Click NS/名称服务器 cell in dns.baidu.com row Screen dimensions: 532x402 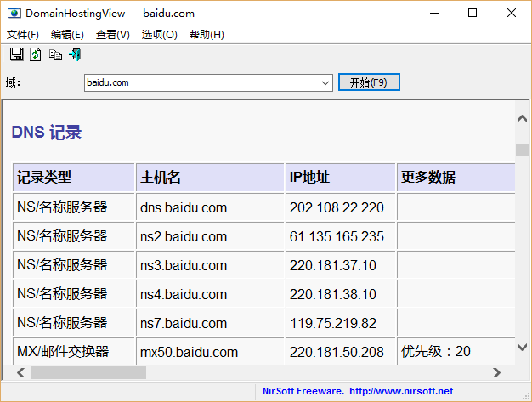pos(74,207)
